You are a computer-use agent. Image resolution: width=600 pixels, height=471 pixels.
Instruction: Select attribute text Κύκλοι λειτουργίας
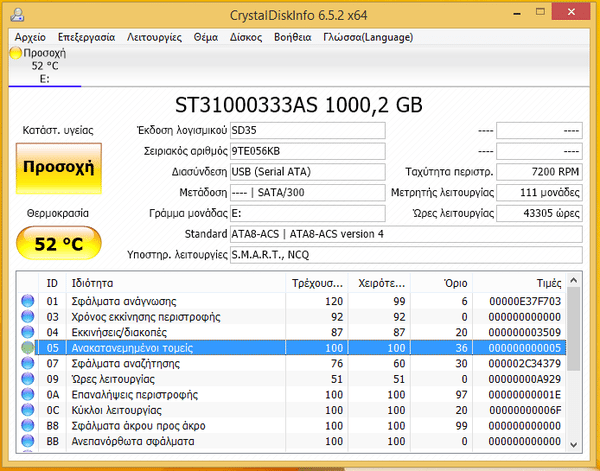tap(116, 410)
